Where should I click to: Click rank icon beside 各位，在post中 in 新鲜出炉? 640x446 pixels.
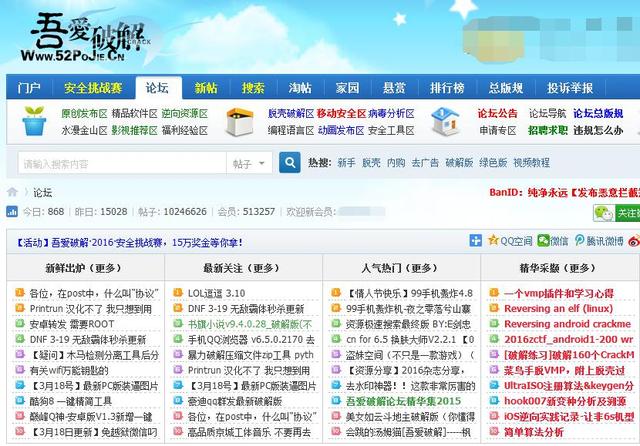pyautogui.click(x=20, y=293)
